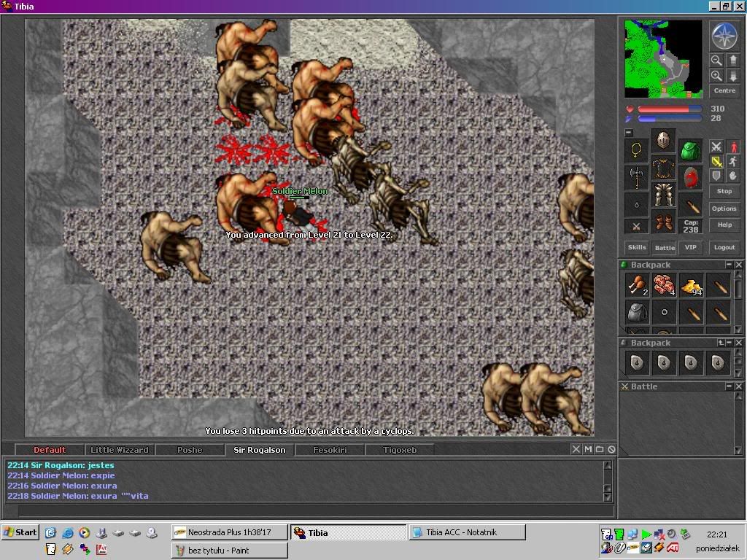
Task: Open the Little Wizzard chat tab
Action: click(x=120, y=450)
